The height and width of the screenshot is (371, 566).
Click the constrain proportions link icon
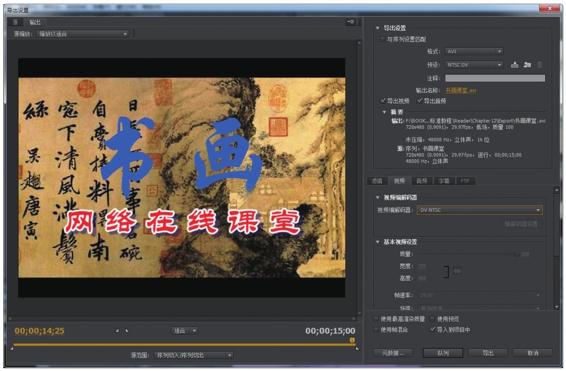(447, 272)
